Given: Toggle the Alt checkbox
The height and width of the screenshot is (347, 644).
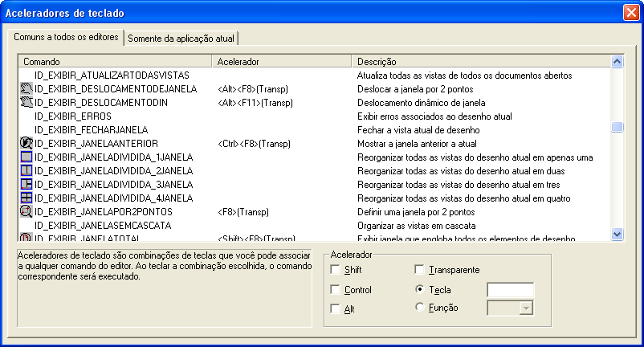Looking at the screenshot, I should (x=335, y=308).
